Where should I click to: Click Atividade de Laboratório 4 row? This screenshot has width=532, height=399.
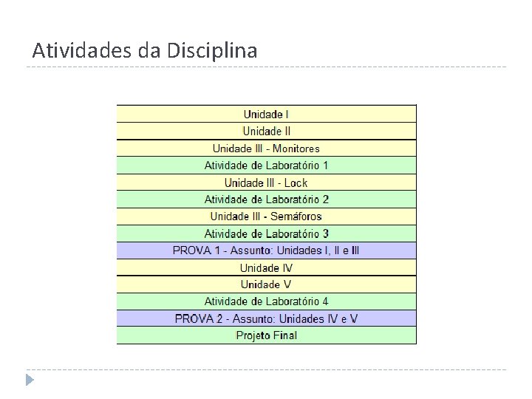click(266, 301)
